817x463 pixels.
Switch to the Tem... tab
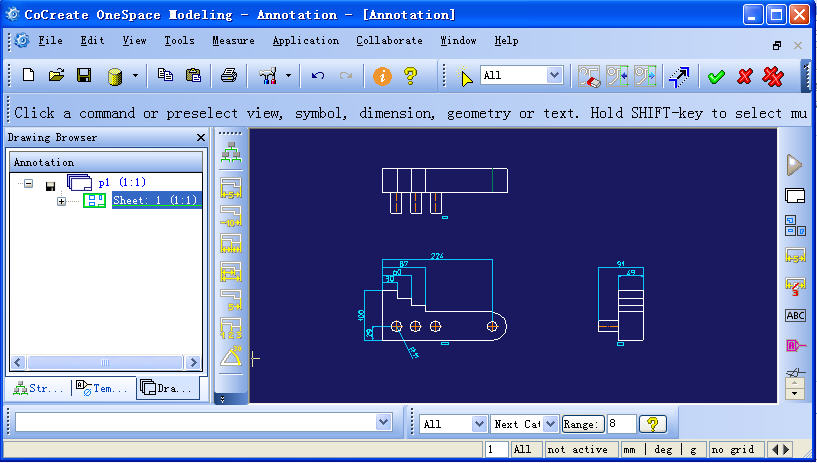[x=102, y=389]
